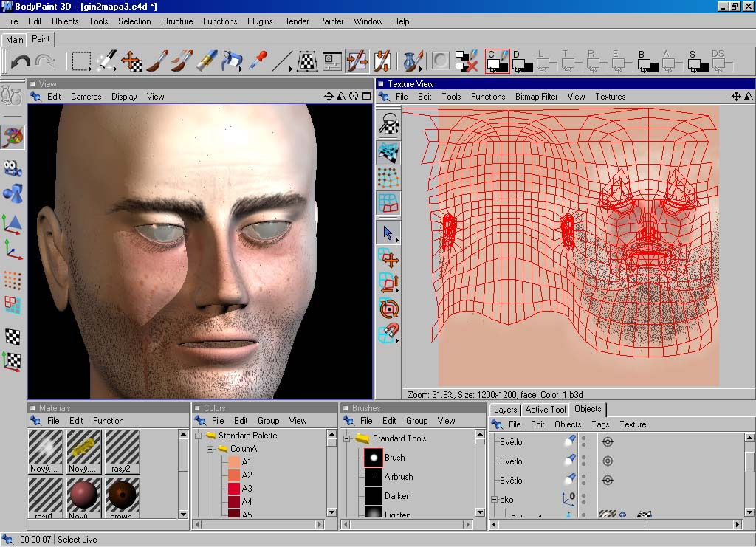This screenshot has width=756, height=547.
Task: Click the pin icon in Materials panel
Action: pyautogui.click(x=35, y=421)
